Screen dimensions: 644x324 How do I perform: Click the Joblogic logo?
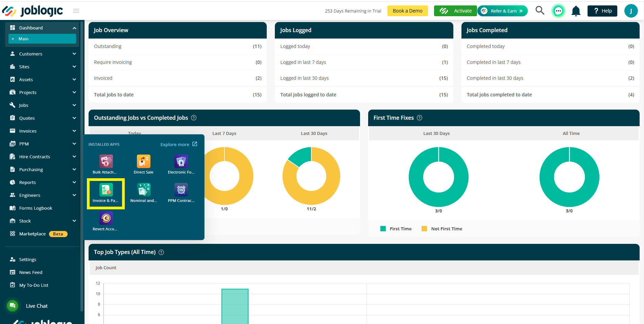(32, 11)
